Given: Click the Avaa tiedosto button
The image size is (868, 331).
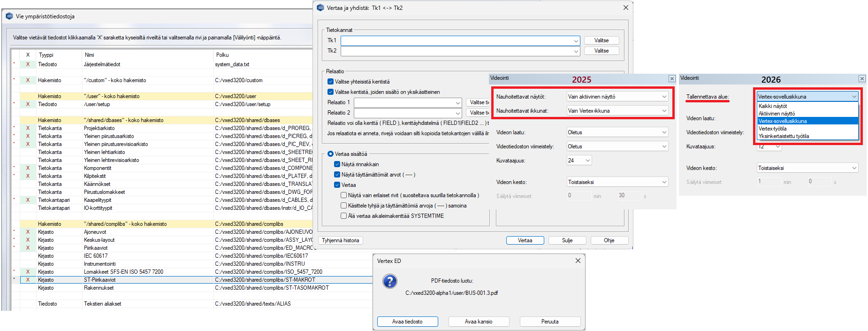Looking at the screenshot, I should (407, 322).
